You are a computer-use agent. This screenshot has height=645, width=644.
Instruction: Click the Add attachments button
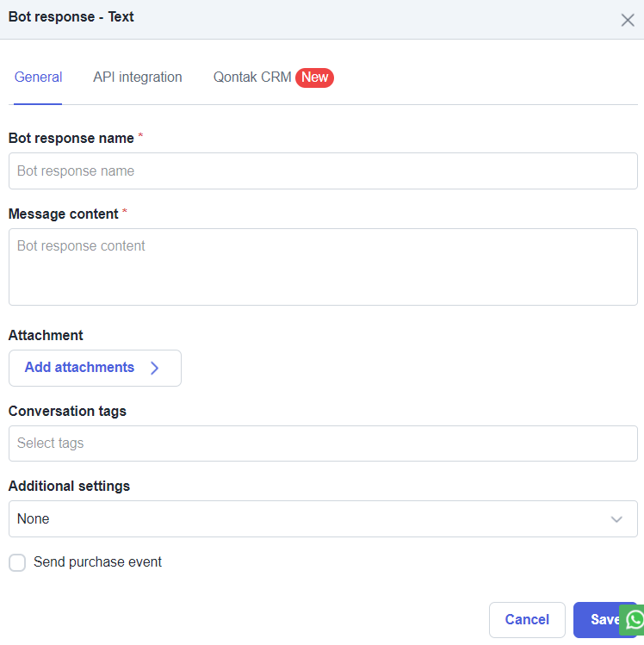coord(95,368)
